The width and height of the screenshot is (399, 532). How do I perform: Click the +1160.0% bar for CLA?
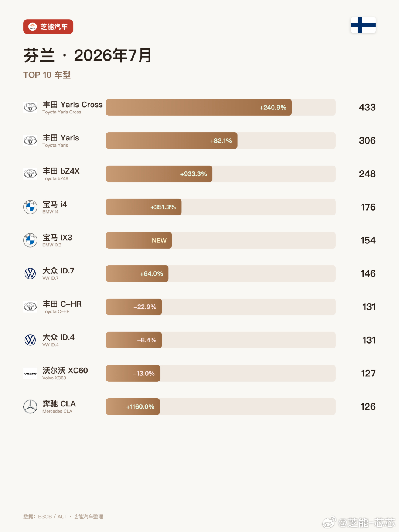[133, 406]
